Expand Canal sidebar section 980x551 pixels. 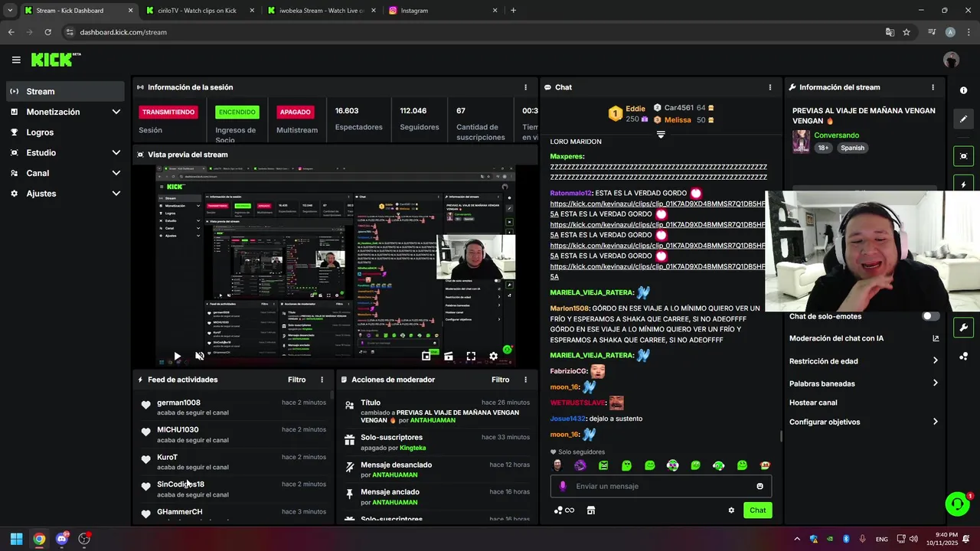116,173
